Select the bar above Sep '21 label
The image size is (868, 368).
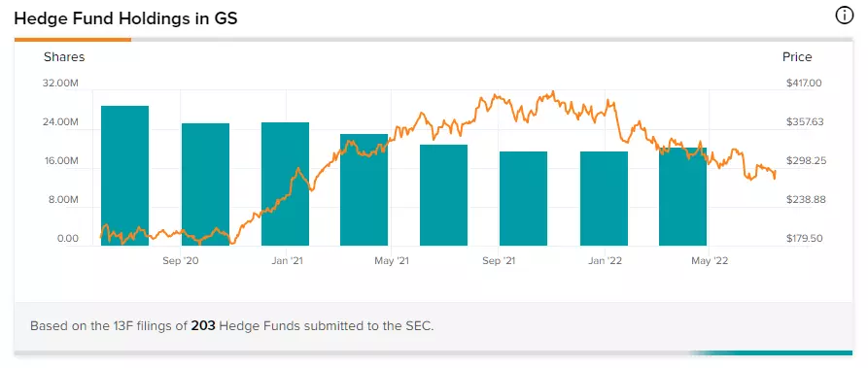[523, 198]
